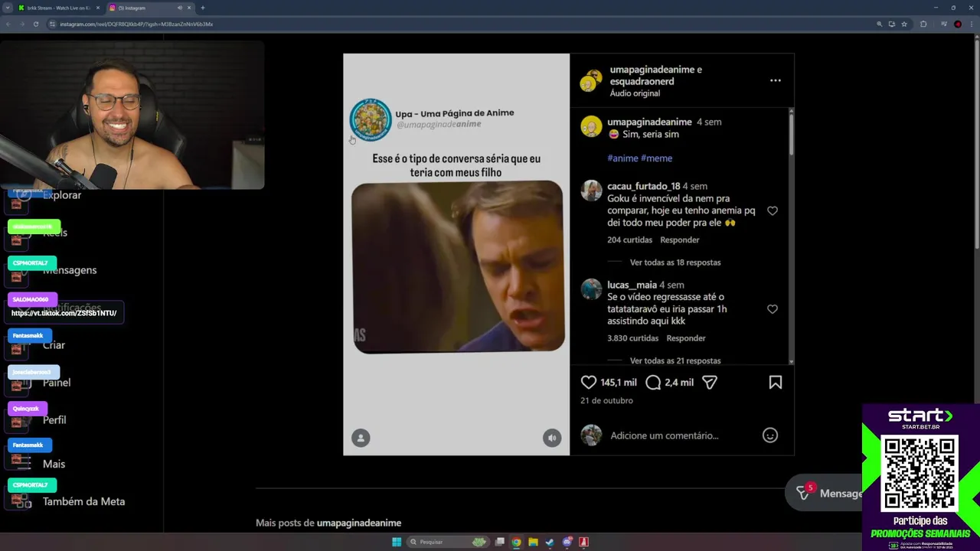This screenshot has width=980, height=551.
Task: Click the address bar URL
Action: pos(136,24)
